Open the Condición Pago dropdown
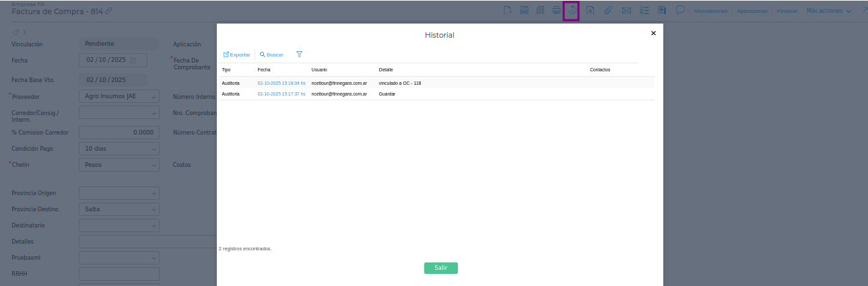The width and height of the screenshot is (868, 286). (154, 149)
